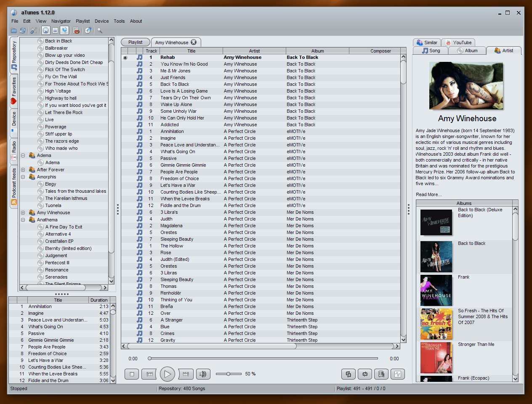The height and width of the screenshot is (404, 532).
Task: Toggle karaoke mode button
Action: click(x=381, y=374)
